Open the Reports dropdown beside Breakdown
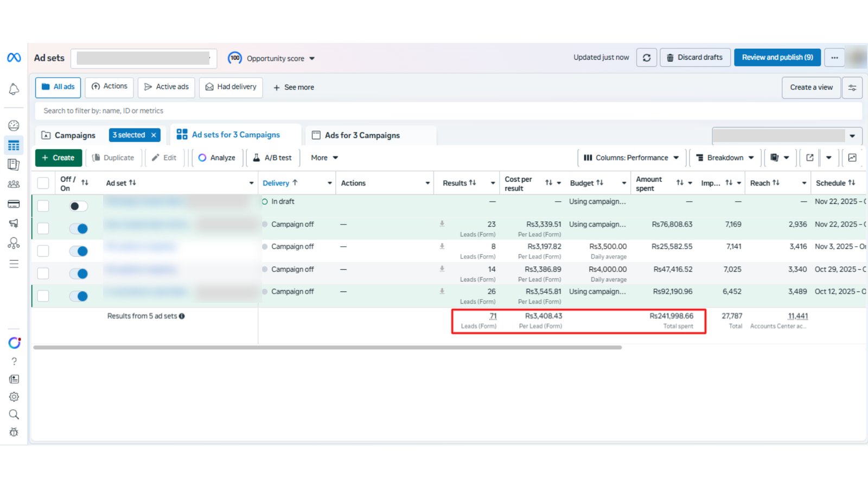 pyautogui.click(x=780, y=158)
